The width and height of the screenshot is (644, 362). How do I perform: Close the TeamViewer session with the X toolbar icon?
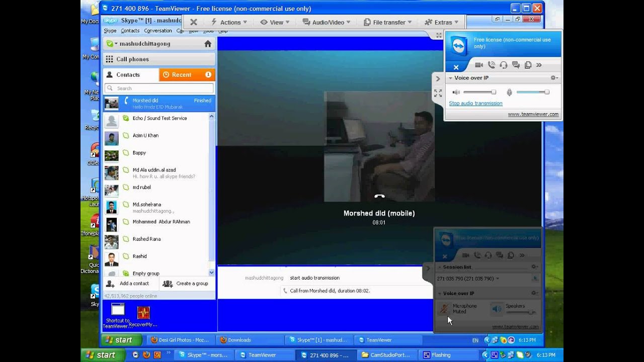(x=193, y=22)
